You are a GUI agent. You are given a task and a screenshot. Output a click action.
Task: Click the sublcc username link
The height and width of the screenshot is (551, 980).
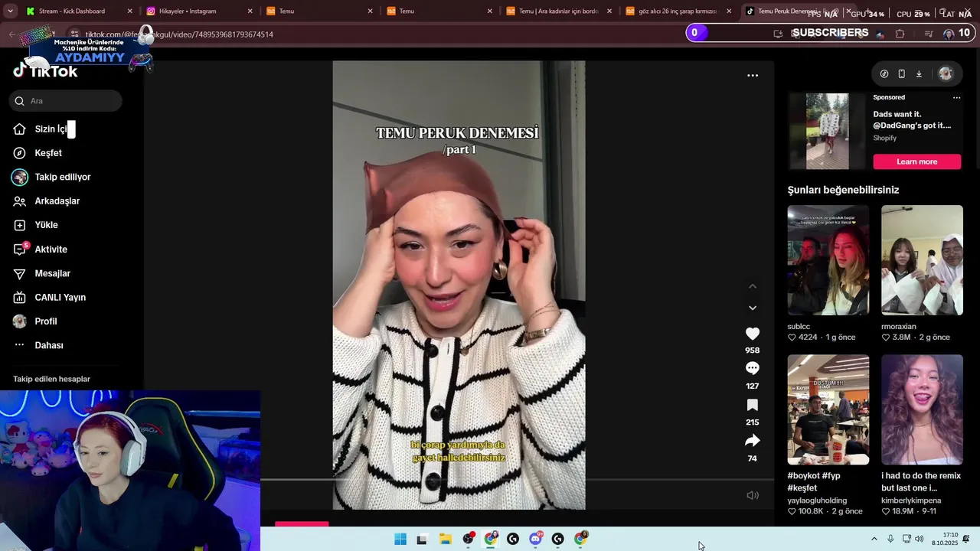(x=799, y=327)
